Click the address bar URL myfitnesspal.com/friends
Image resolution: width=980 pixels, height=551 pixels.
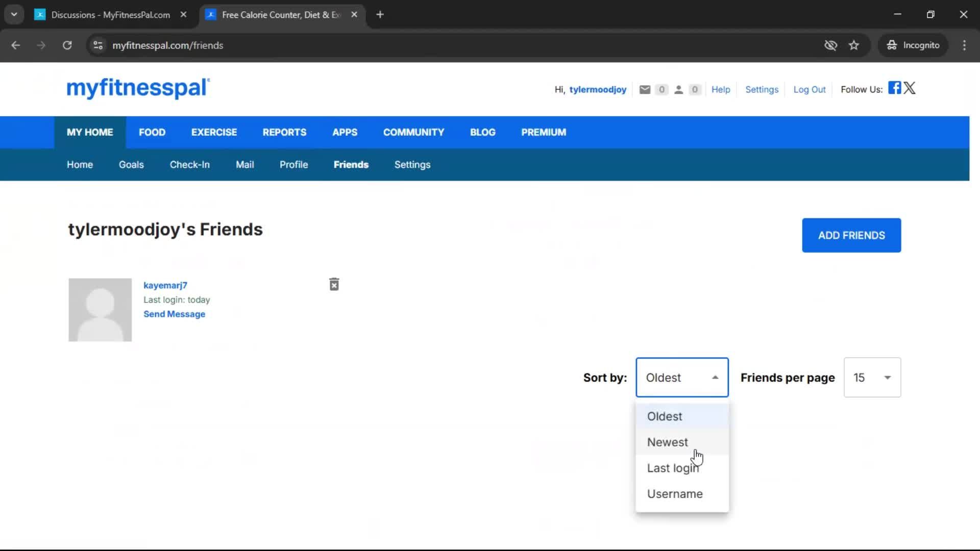click(168, 45)
